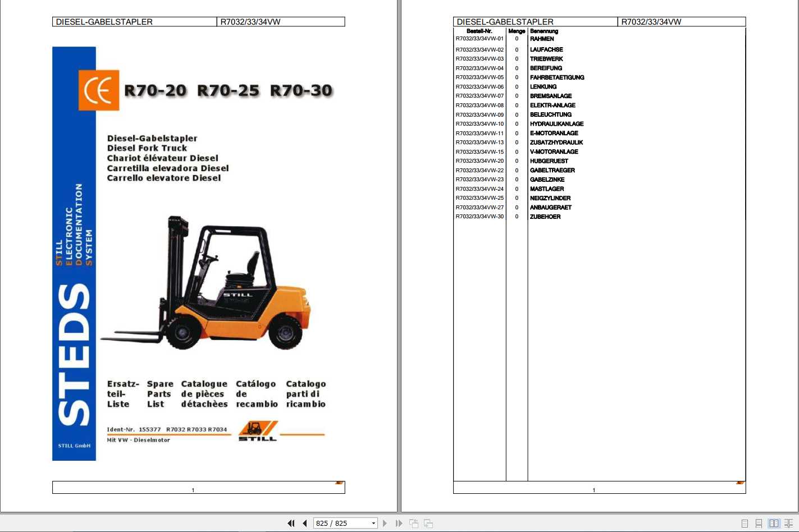
Task: Select two-page view mode
Action: coord(774,523)
